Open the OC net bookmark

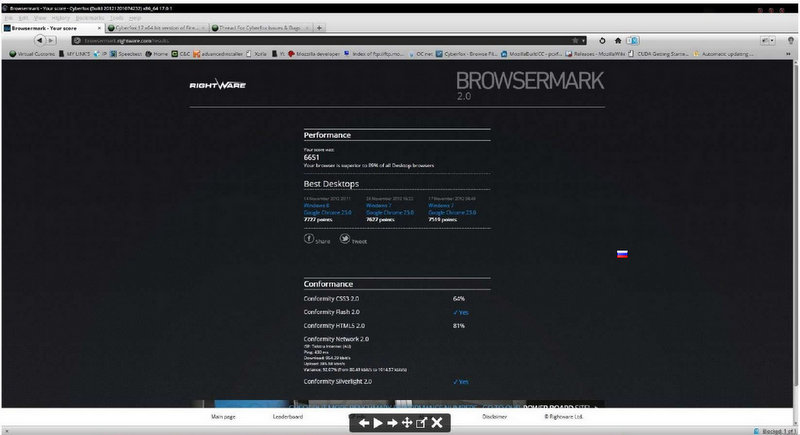coord(420,54)
